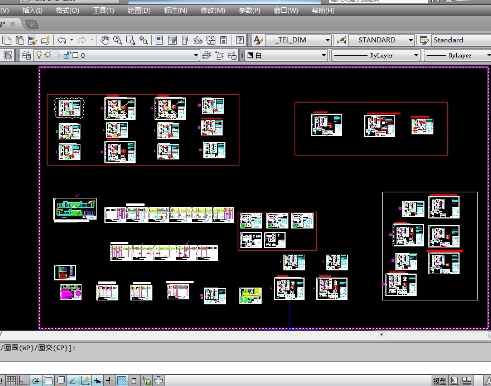Click the Zoom Realtime magnifier icon
This screenshot has width=491, height=386.
click(x=117, y=40)
